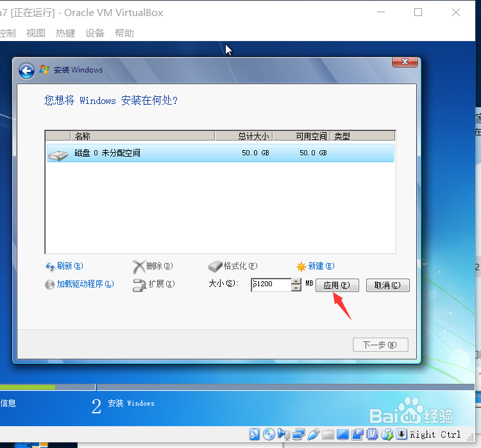Click the 取消 (C) cancel button
Image resolution: width=481 pixels, height=448 pixels.
(x=388, y=285)
